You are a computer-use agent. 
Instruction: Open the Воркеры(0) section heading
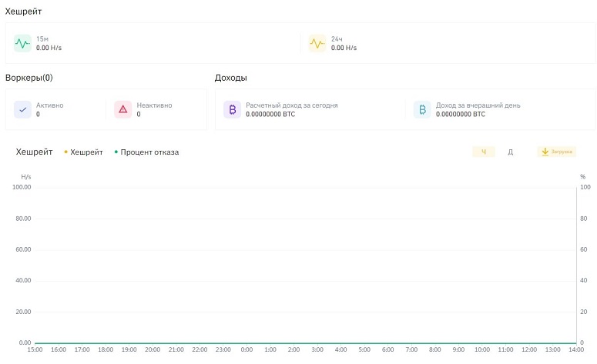[29, 78]
